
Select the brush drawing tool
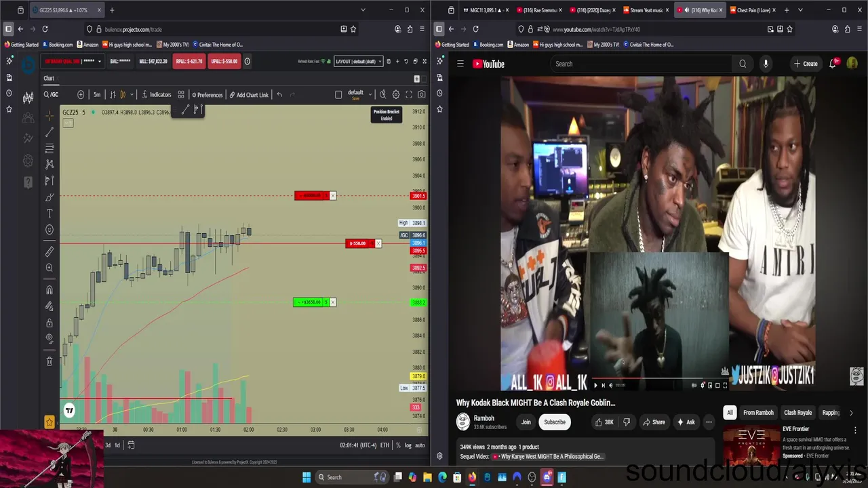[x=50, y=197]
